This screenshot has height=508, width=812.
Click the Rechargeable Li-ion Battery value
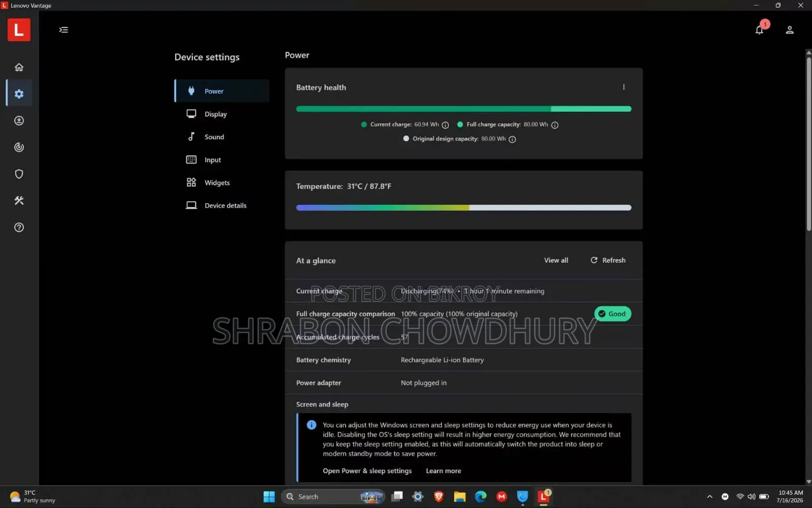[x=442, y=360]
